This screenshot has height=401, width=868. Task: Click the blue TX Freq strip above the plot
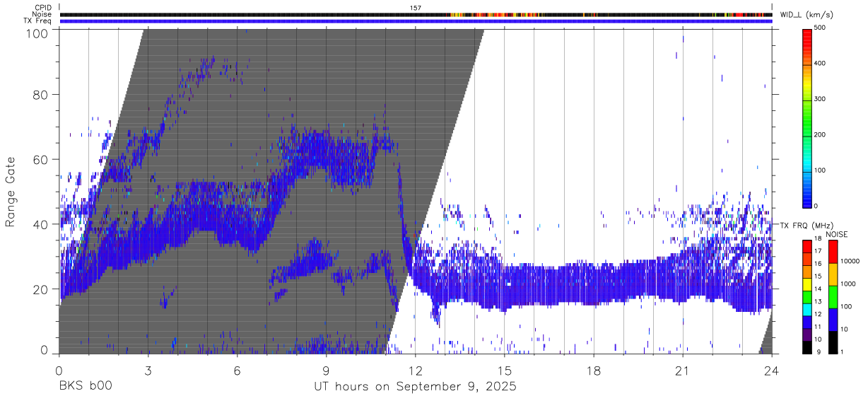(x=416, y=21)
